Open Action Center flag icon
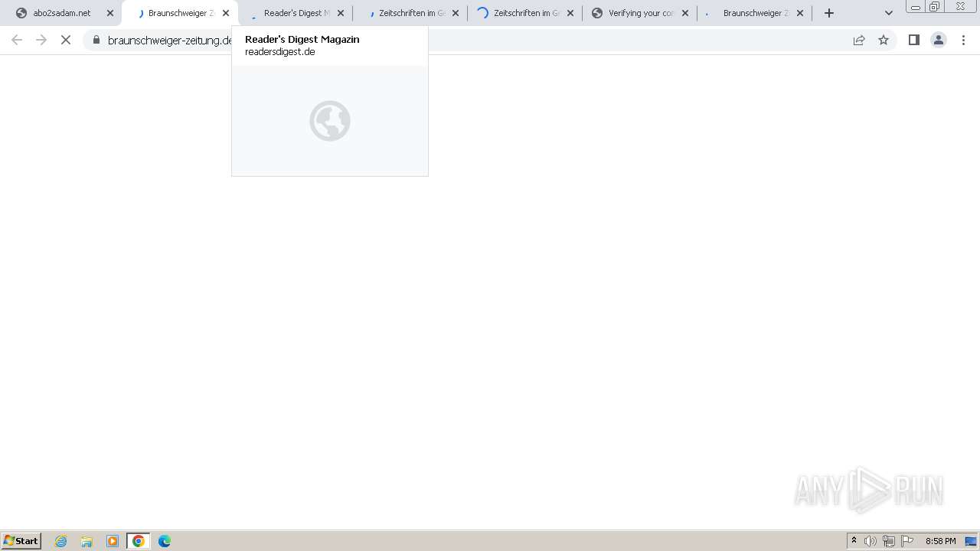 pyautogui.click(x=907, y=541)
